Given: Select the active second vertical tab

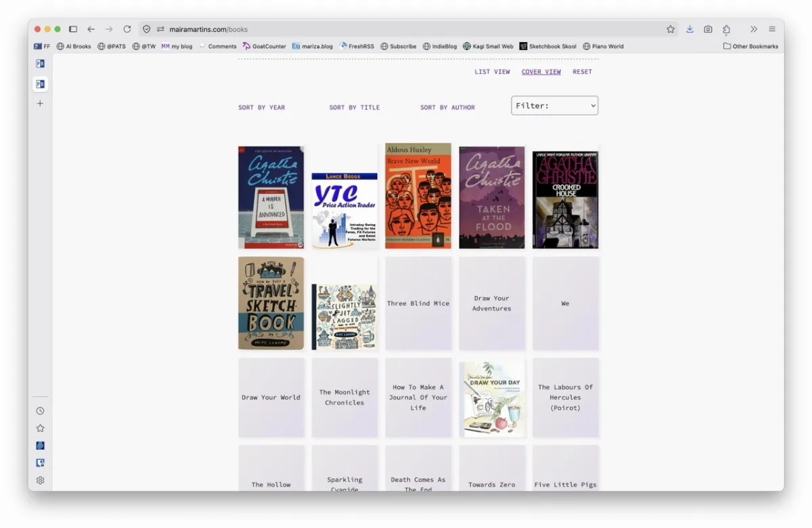Looking at the screenshot, I should (x=40, y=84).
